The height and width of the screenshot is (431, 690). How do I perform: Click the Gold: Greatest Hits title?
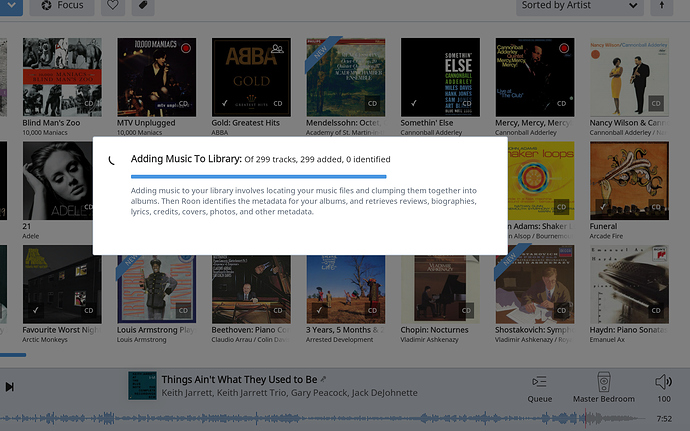pos(246,123)
